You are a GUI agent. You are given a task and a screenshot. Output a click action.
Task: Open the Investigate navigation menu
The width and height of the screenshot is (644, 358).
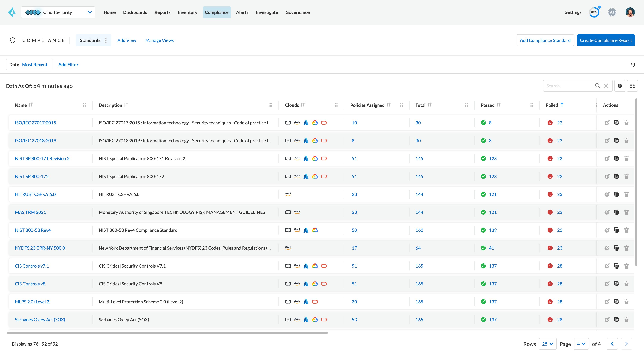pyautogui.click(x=267, y=12)
